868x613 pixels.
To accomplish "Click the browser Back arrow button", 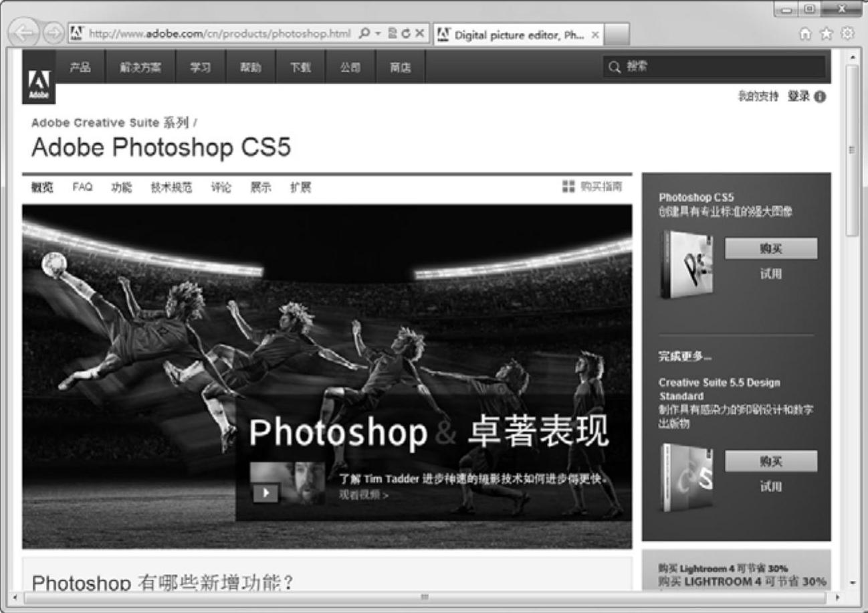I will 25,33.
